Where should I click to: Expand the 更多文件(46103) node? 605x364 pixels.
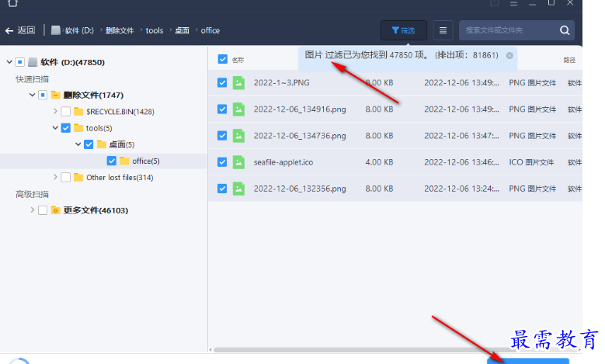pos(33,210)
